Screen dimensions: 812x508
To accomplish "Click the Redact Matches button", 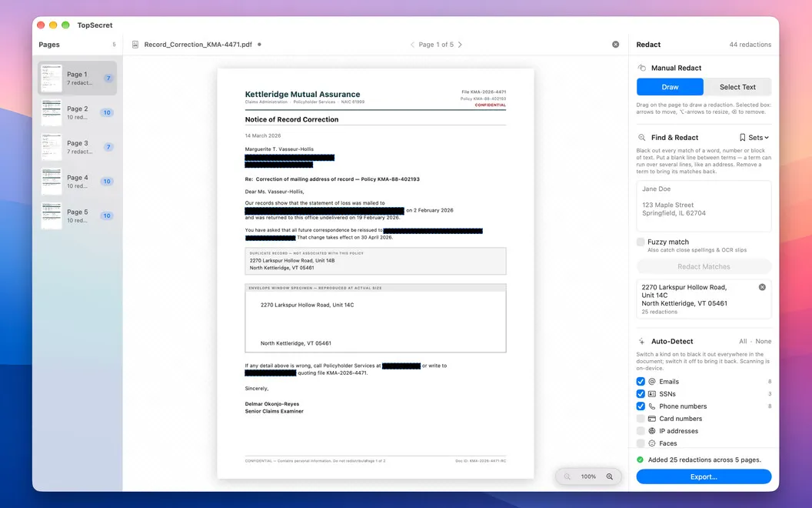I will [704, 266].
